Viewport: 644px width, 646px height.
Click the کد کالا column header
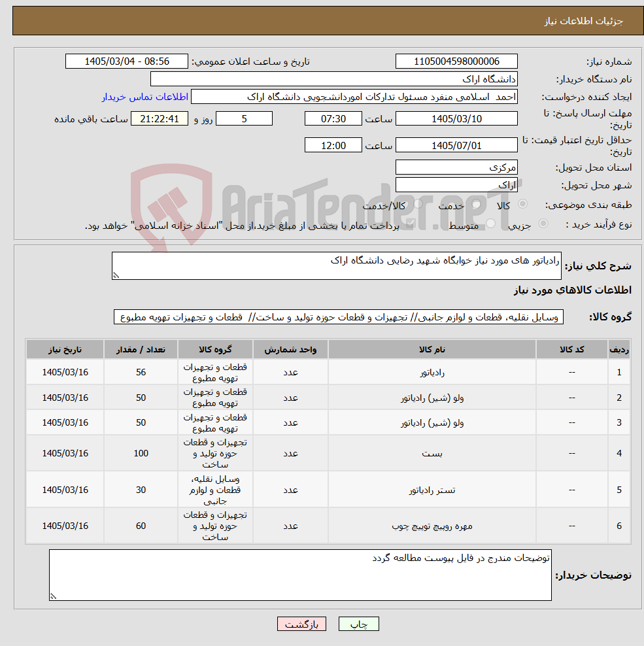coord(571,349)
